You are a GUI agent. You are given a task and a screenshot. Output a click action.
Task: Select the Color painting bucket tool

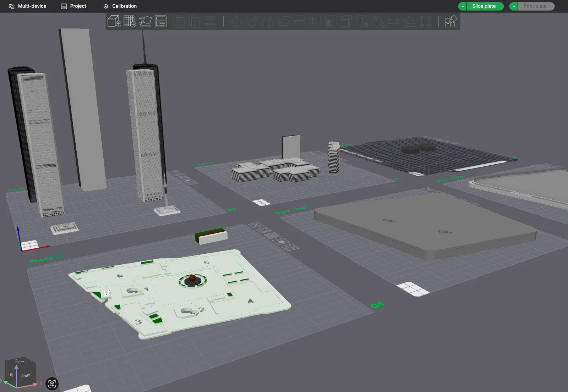tap(378, 21)
